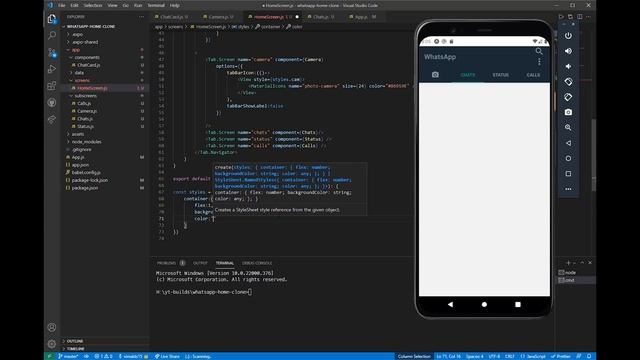Click the terminal command prompt line
The height and width of the screenshot is (360, 640).
click(204, 292)
